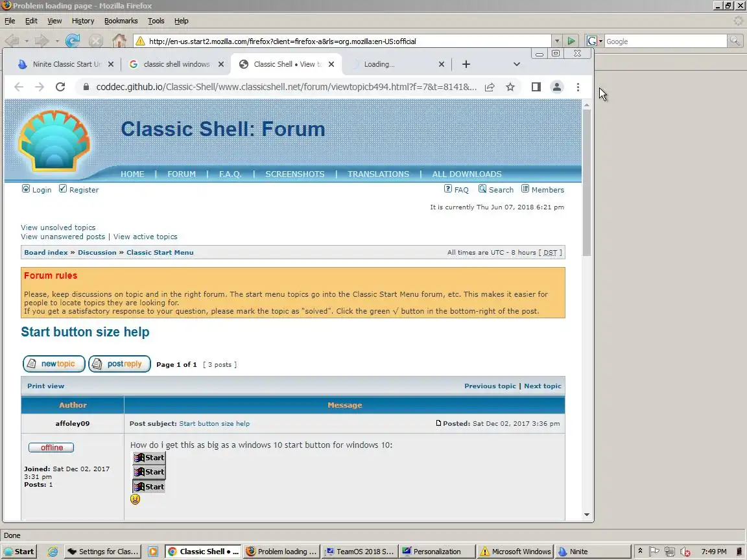Viewport: 747px width, 560px height.
Task: Click volume muted tray icon
Action: (x=685, y=552)
